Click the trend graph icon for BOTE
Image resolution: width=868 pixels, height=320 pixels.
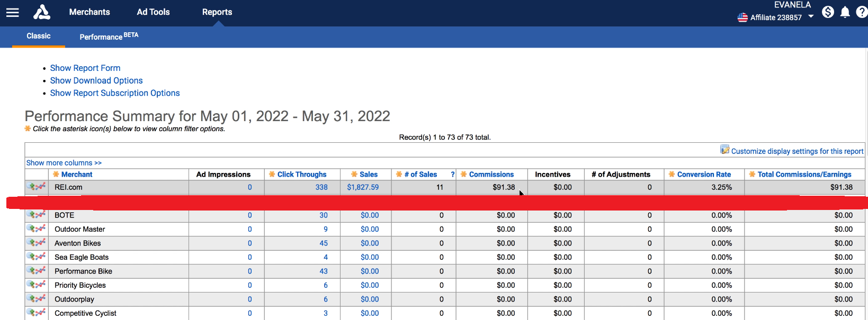41,214
